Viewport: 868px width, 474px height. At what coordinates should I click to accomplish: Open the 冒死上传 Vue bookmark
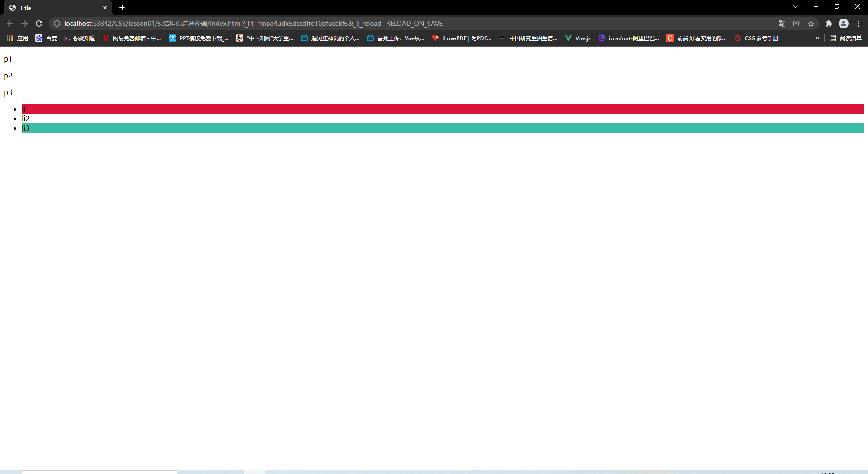[x=396, y=38]
